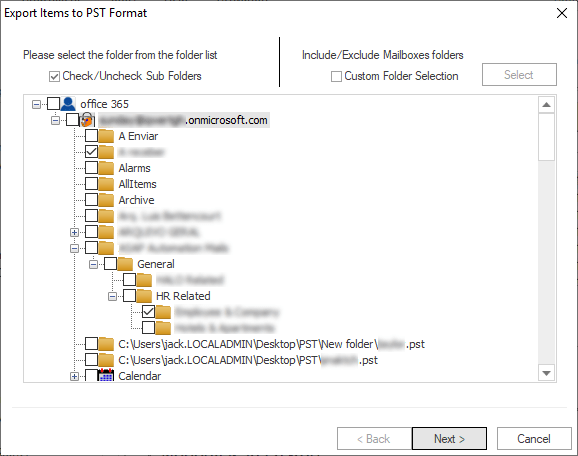This screenshot has height=456, width=578.
Task: Click the Next button
Action: [449, 438]
